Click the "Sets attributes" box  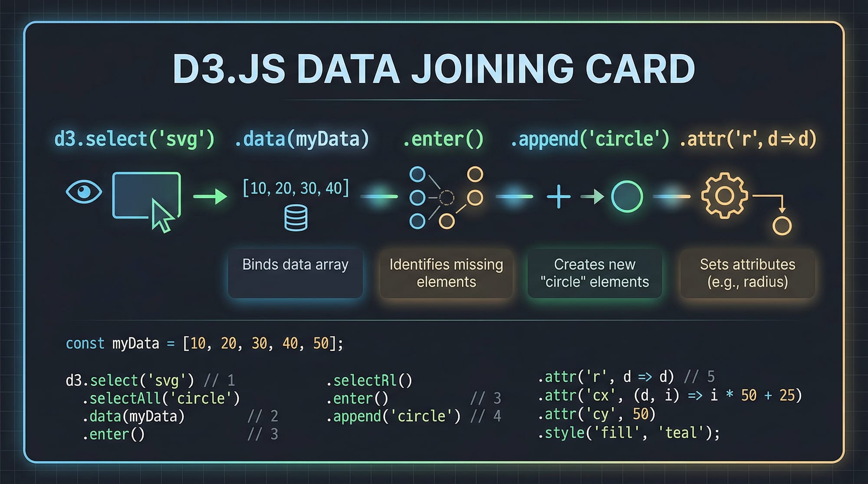point(747,273)
